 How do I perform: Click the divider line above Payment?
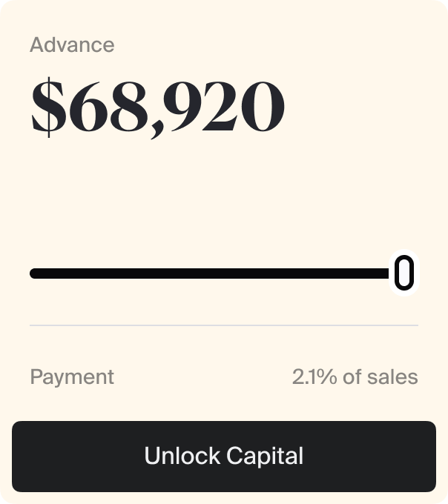pyautogui.click(x=224, y=325)
